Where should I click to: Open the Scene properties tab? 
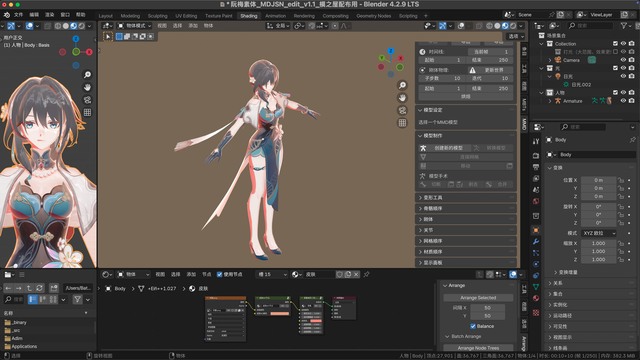[536, 190]
